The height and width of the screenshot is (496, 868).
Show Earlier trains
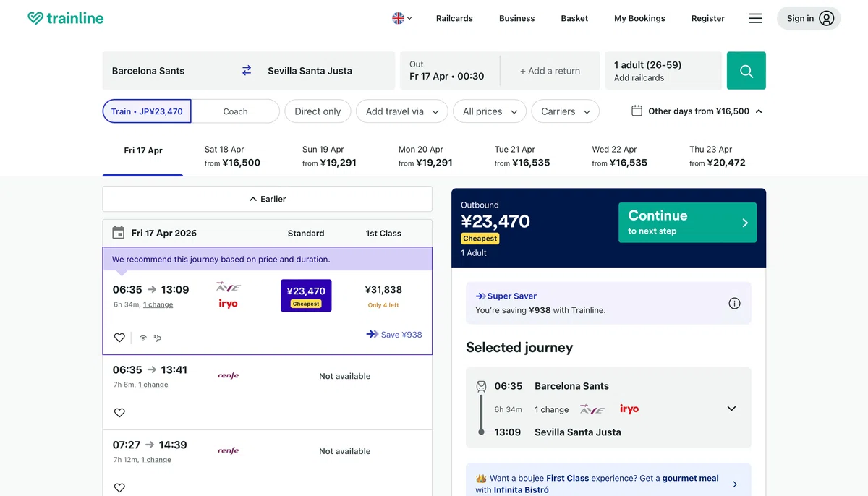click(268, 199)
